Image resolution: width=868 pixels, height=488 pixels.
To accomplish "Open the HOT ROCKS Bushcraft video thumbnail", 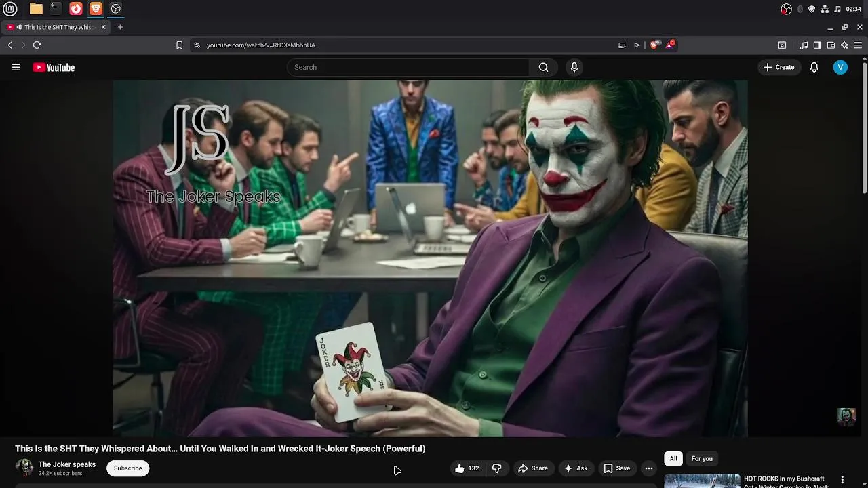I will click(x=702, y=481).
